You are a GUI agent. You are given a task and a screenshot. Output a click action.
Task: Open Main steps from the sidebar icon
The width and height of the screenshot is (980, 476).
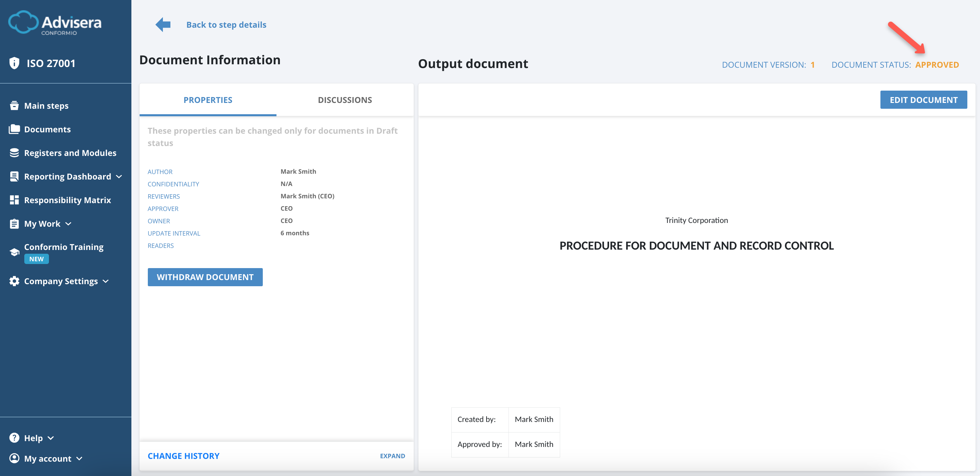point(14,105)
